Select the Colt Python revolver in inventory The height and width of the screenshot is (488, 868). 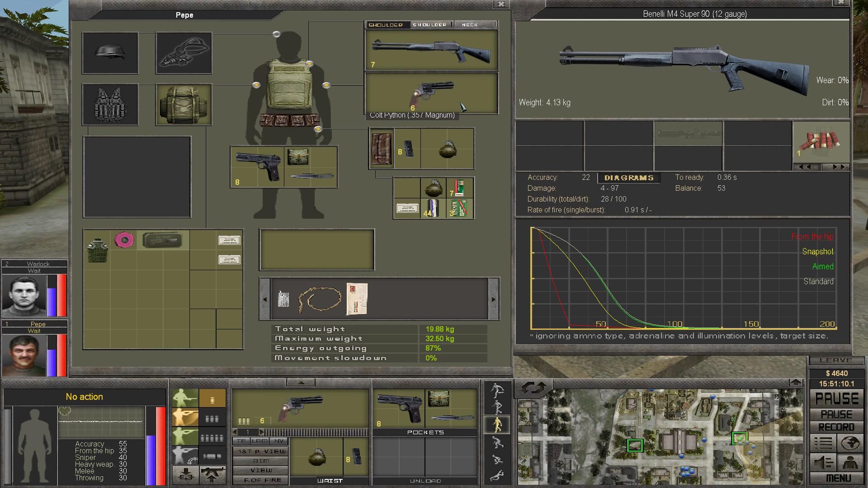pos(431,93)
